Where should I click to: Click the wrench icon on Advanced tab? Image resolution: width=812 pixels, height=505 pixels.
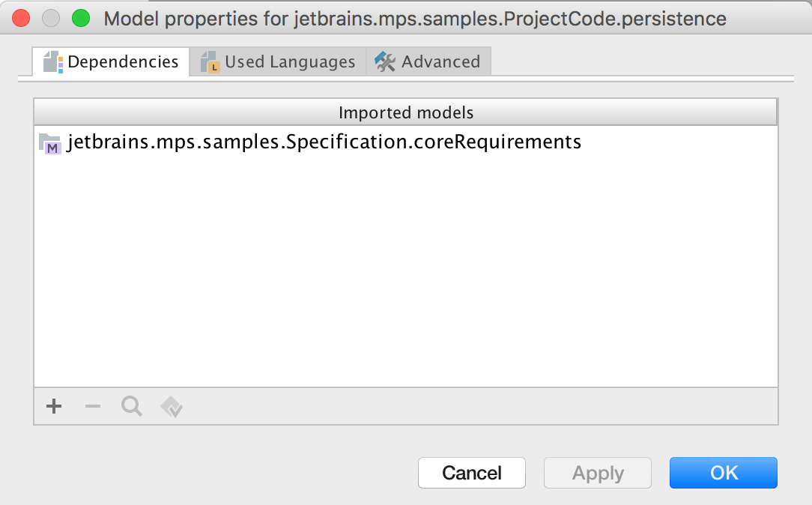[x=385, y=62]
